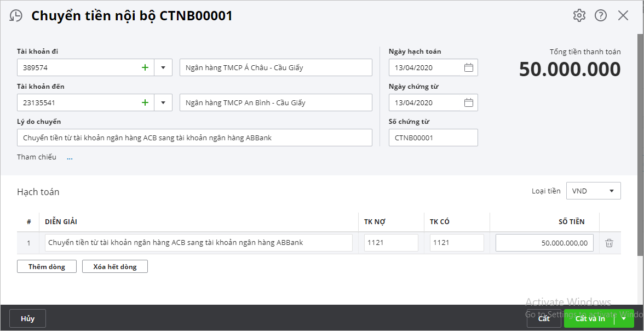This screenshot has width=644, height=331.
Task: Click the Lý do chuyển text field
Action: click(194, 138)
